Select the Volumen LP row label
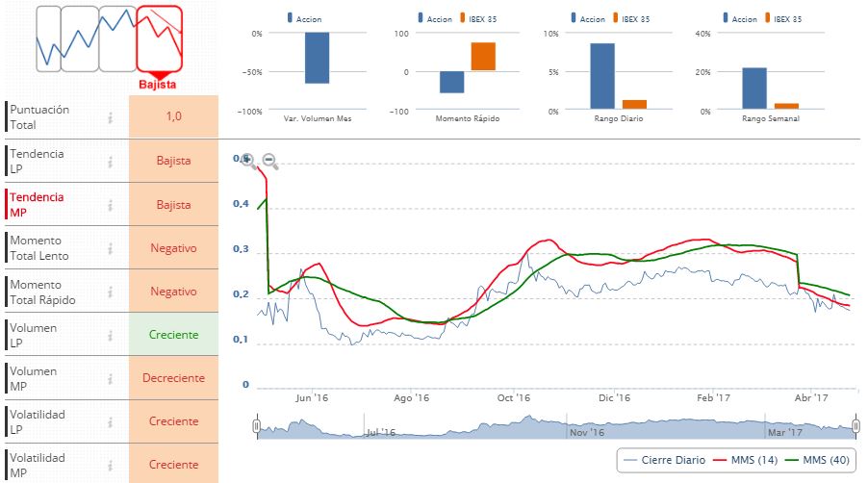Screen dimensions: 868x483 pyautogui.click(x=34, y=335)
